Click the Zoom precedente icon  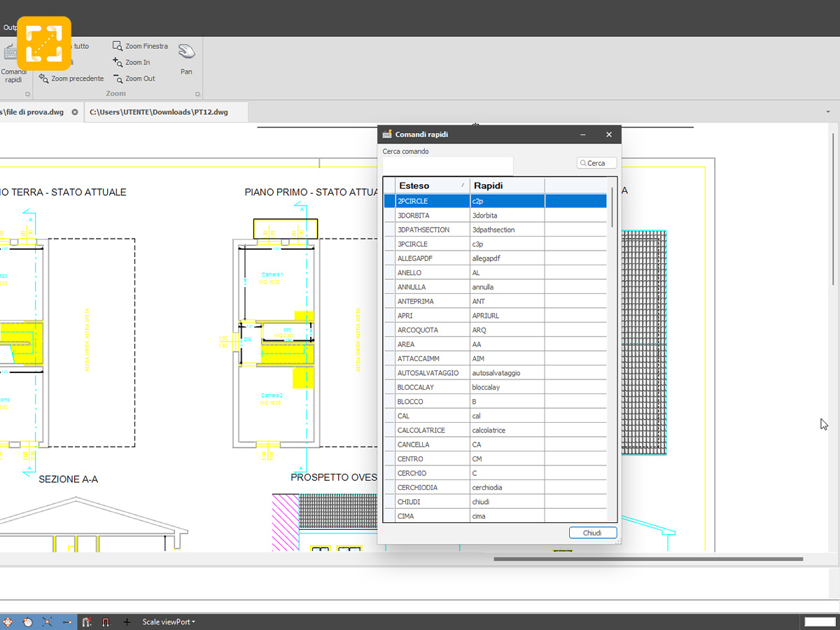pyautogui.click(x=44, y=78)
